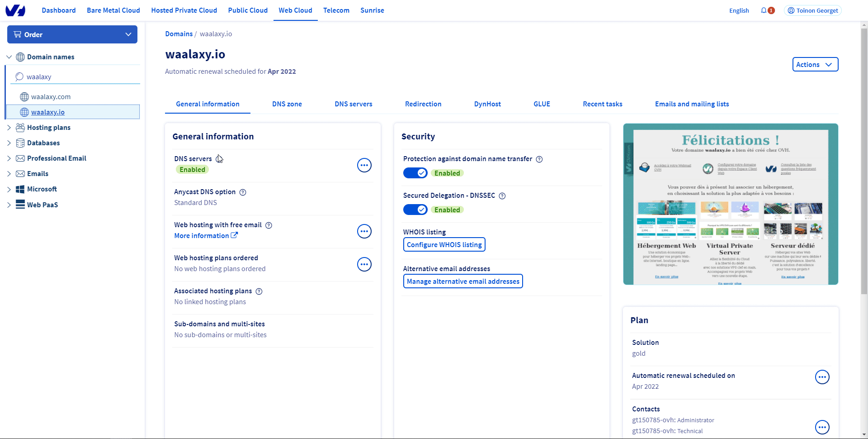Expand the Hosting plans section
Image resolution: width=868 pixels, height=439 pixels.
pyautogui.click(x=9, y=128)
